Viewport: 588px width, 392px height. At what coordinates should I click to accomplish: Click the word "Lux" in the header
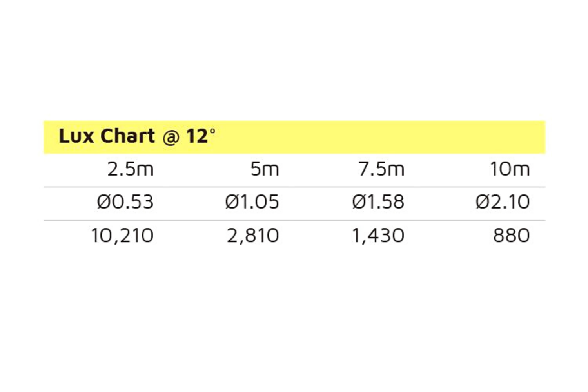76,136
